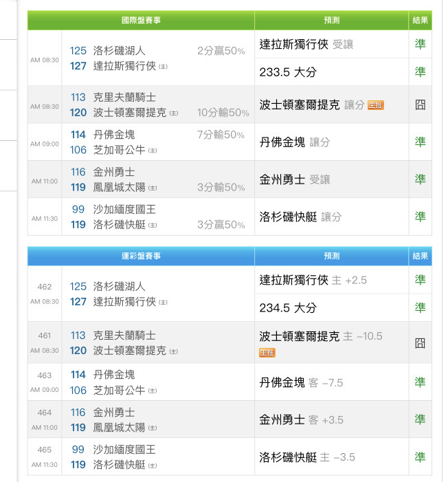The height and width of the screenshot is (482, 448).
Task: Click game number 462
Action: click(45, 287)
